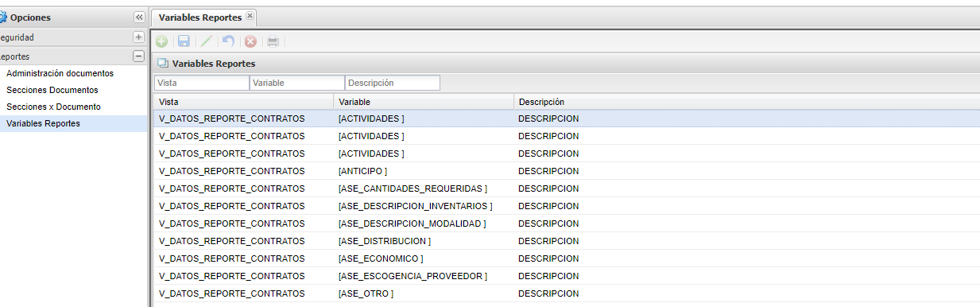Screen dimensions: 980x307
Task: Click the print icon in toolbar
Action: pos(273,41)
